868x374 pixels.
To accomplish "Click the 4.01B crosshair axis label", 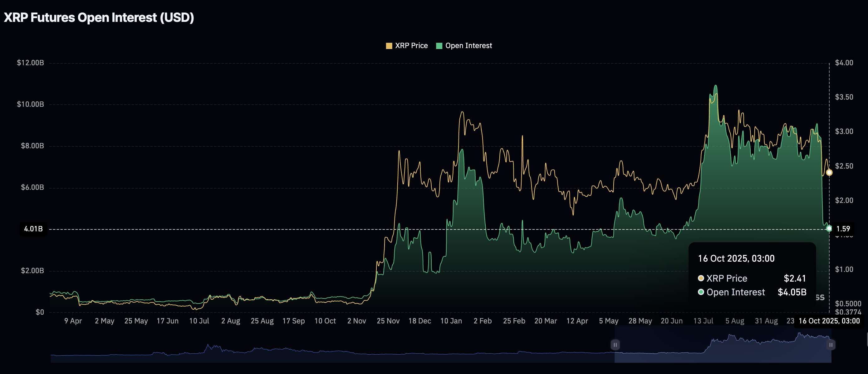I will 33,229.
